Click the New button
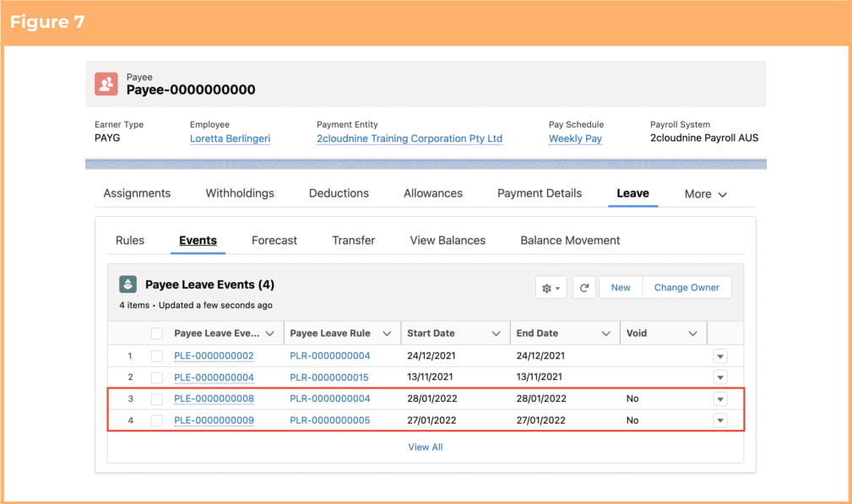Screen dimensions: 852x504 621,287
